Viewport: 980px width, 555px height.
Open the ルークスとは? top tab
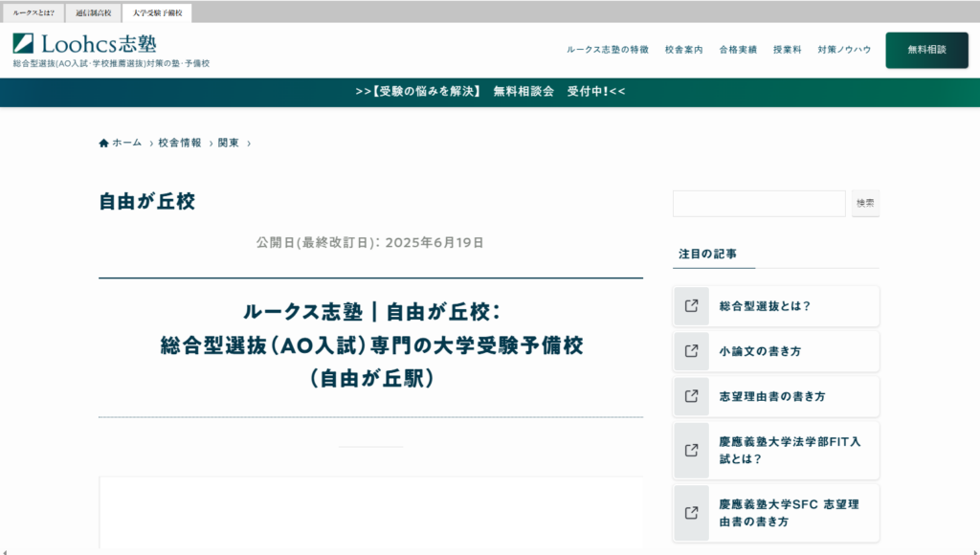tap(33, 13)
